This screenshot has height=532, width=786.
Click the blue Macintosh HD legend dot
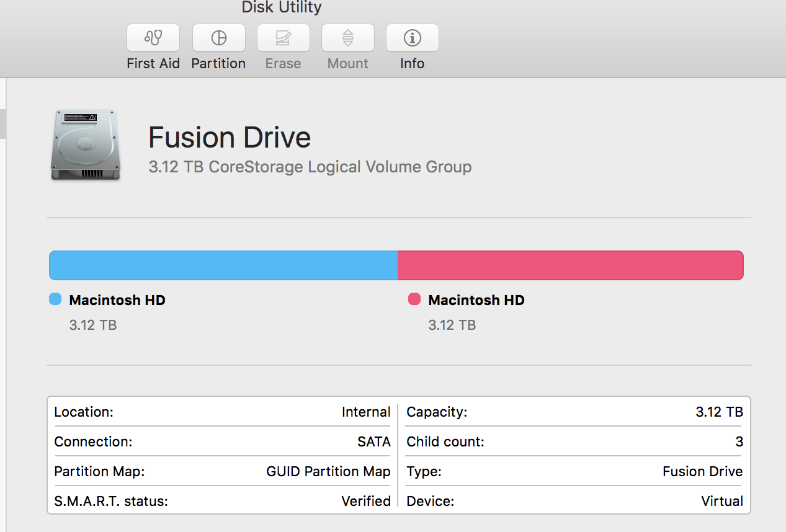[x=55, y=299]
